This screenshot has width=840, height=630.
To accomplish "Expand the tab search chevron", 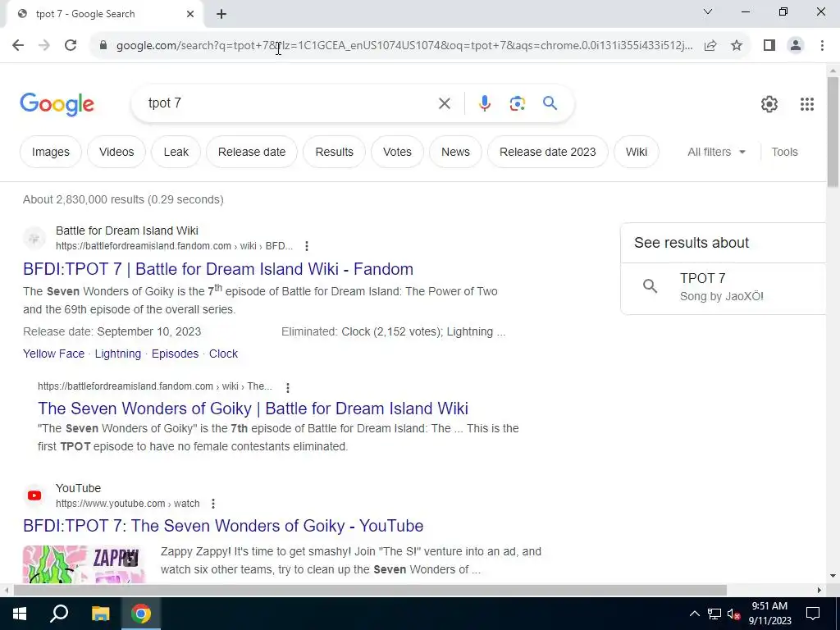I will tap(708, 11).
